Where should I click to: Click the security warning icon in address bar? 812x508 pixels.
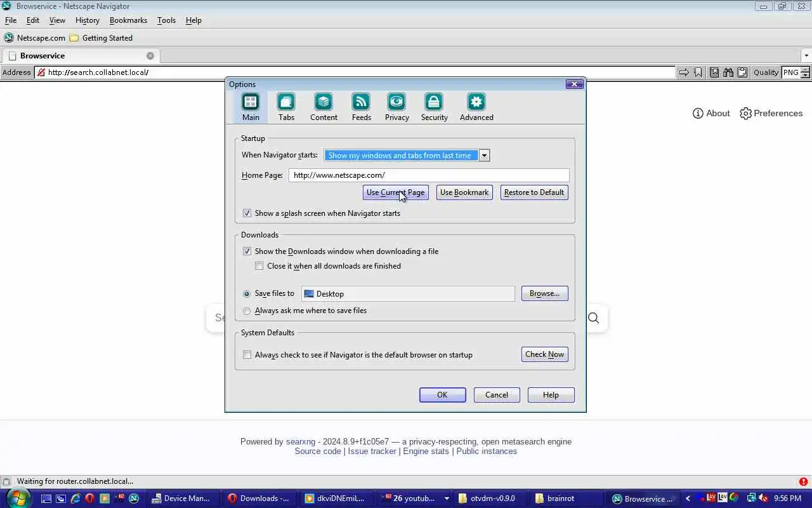(x=41, y=72)
